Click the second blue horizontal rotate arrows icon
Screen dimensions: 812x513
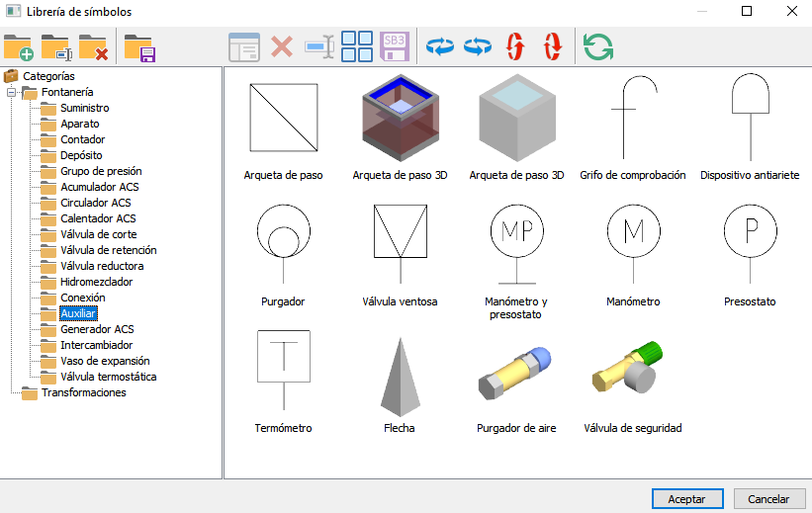pyautogui.click(x=478, y=46)
